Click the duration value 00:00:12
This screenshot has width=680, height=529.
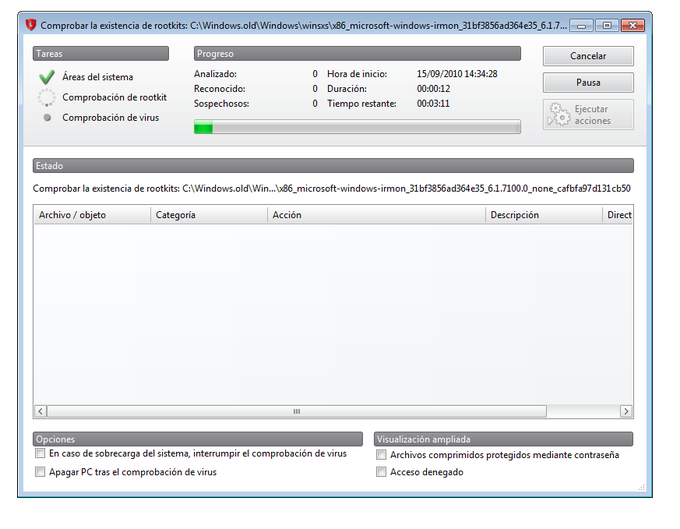click(x=433, y=89)
